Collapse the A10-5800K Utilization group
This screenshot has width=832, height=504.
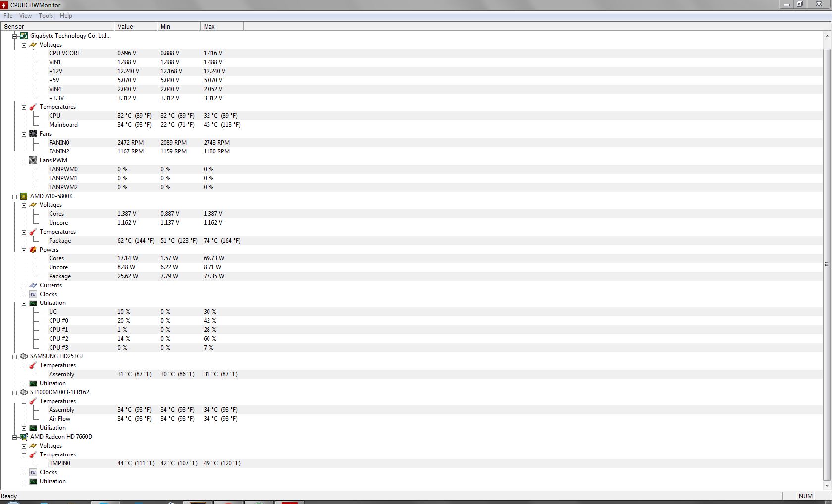(24, 303)
